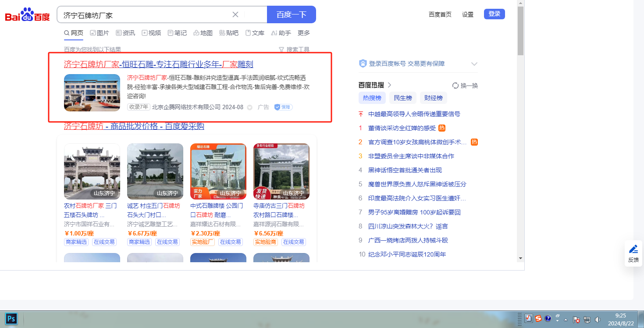
Task: Expand the arrow next to 2024-08
Action: coord(250,107)
